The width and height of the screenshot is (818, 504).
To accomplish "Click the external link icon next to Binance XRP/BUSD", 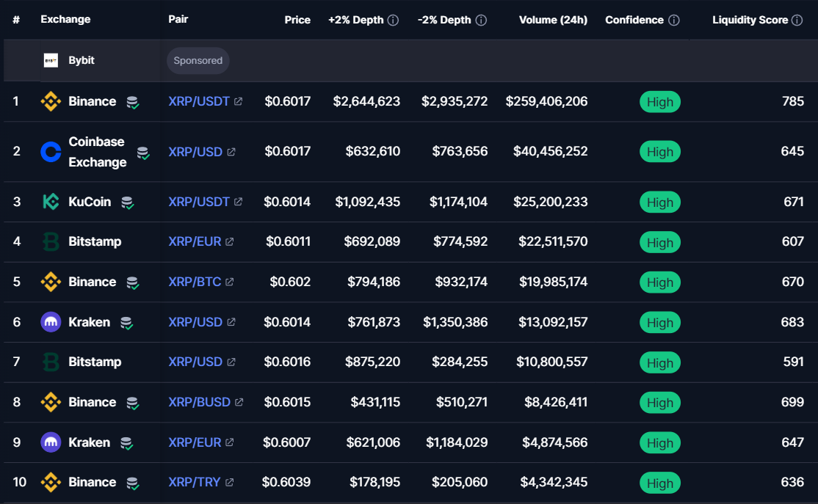I will [239, 402].
